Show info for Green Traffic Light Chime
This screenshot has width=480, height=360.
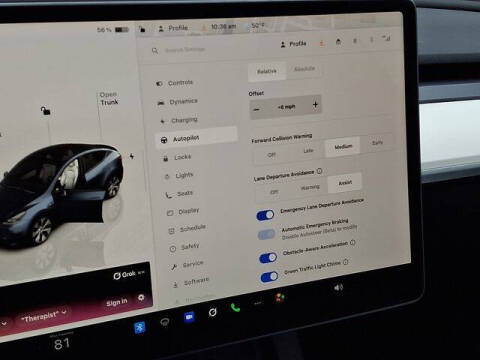click(346, 262)
